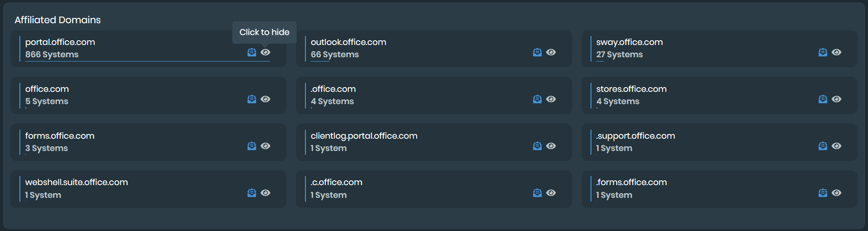Click outlook.office.com's open-envelope icon
This screenshot has height=231, width=868.
click(x=537, y=52)
